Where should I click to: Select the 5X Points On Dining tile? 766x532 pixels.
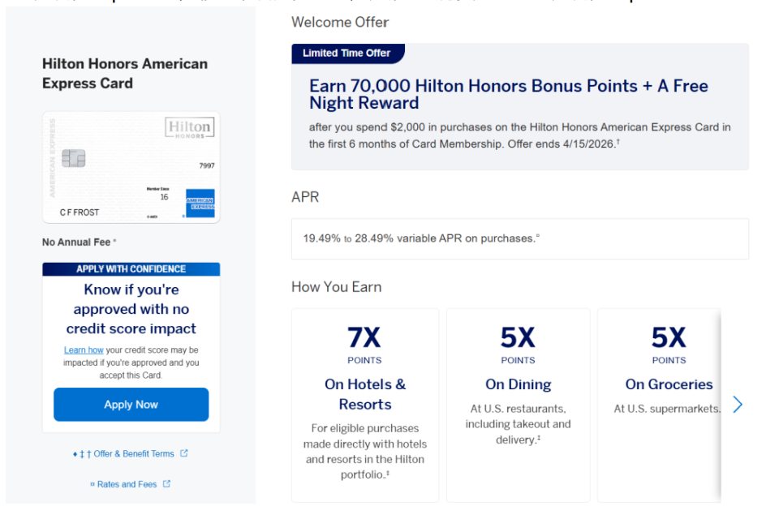click(x=518, y=405)
